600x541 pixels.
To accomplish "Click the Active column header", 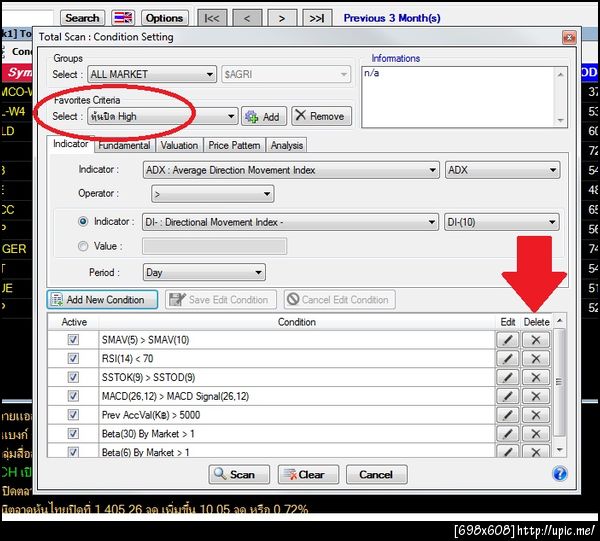I will click(x=74, y=322).
